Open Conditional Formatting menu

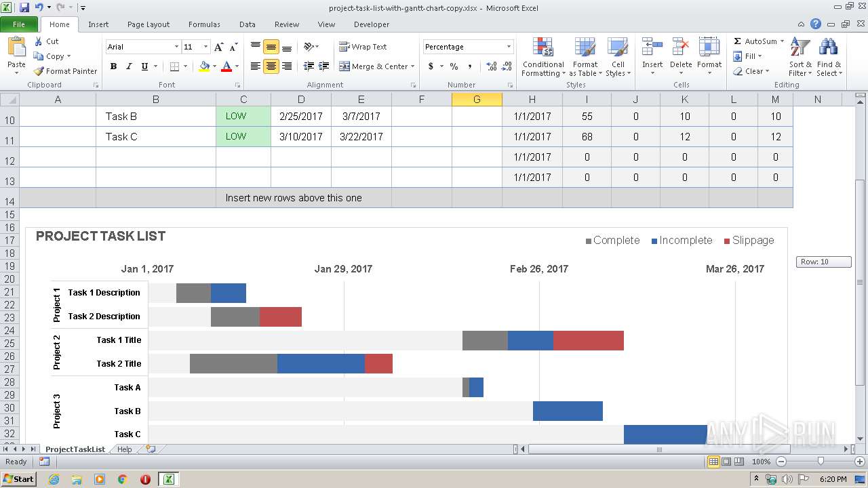[542, 58]
